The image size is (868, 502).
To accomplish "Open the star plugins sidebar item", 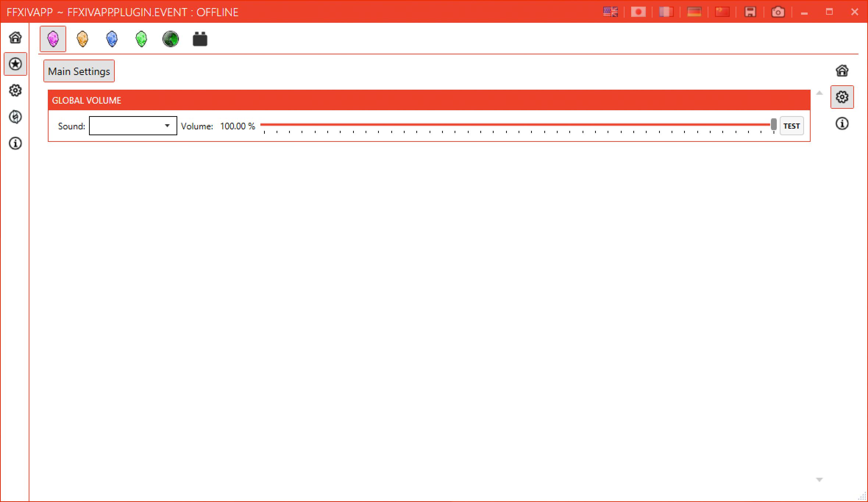I will (15, 64).
